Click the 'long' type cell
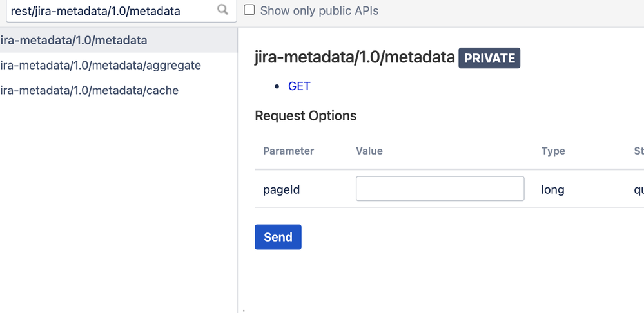 553,190
